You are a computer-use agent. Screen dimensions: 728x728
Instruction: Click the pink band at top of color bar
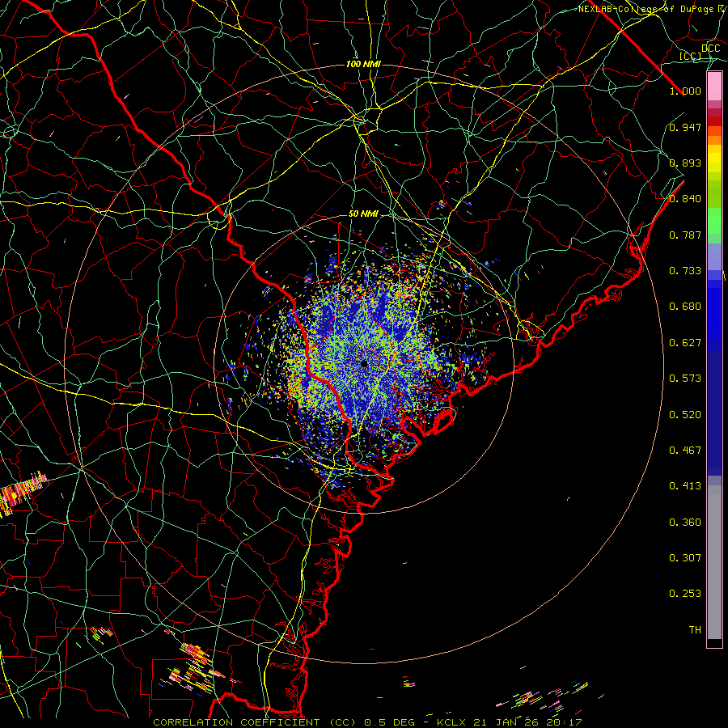coord(714,87)
